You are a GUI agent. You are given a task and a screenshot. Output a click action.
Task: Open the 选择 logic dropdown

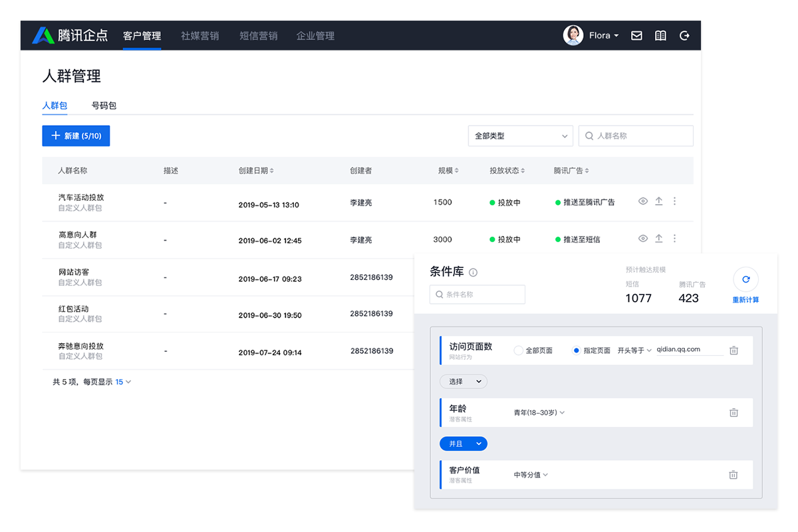(464, 382)
